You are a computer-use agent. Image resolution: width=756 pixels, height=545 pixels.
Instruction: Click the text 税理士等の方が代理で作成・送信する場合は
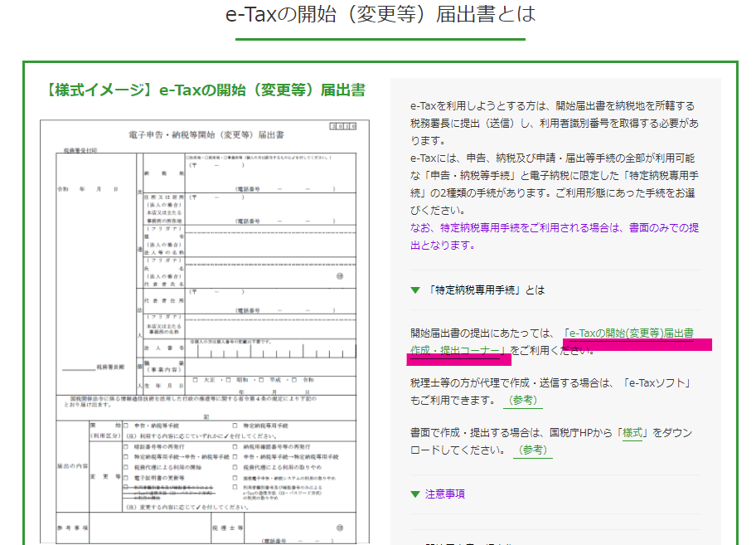tap(511, 383)
